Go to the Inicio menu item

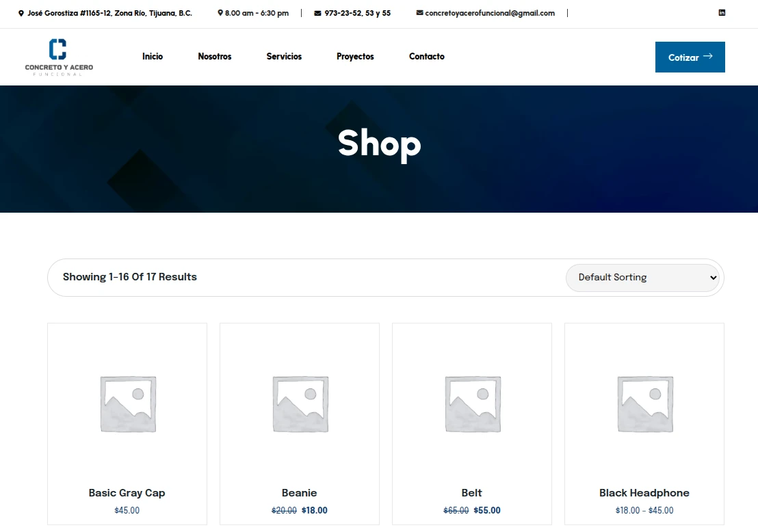[153, 57]
